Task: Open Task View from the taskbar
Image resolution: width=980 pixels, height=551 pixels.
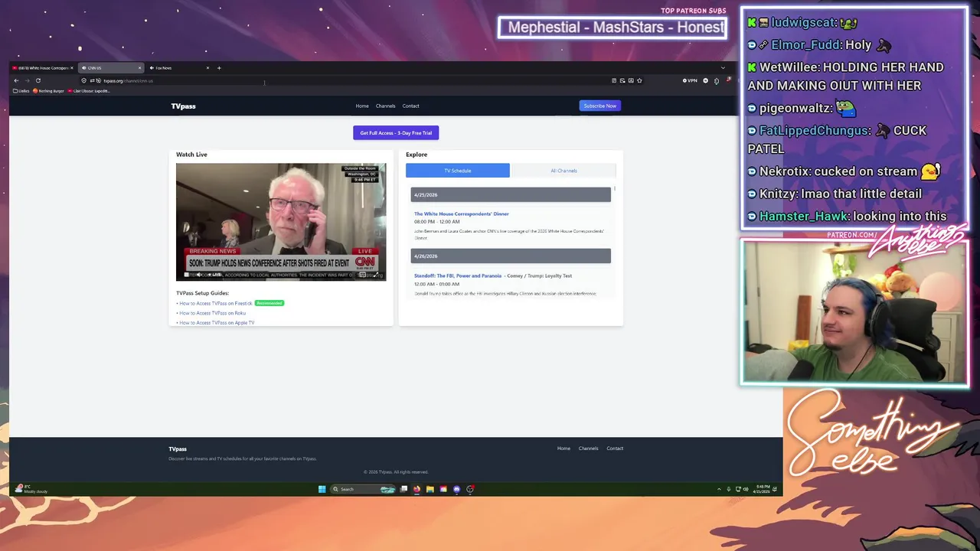Action: point(403,489)
